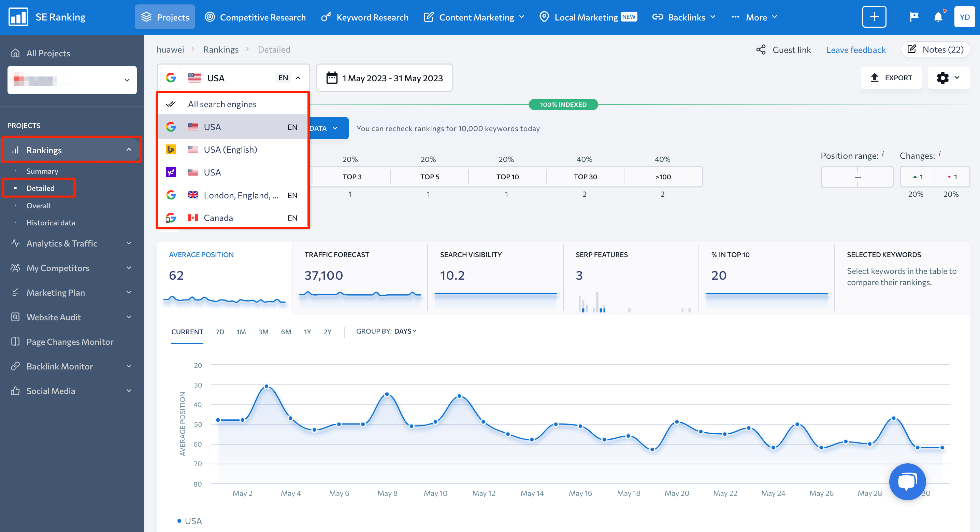980x532 pixels.
Task: Select the >100 filter cell
Action: [x=663, y=177]
